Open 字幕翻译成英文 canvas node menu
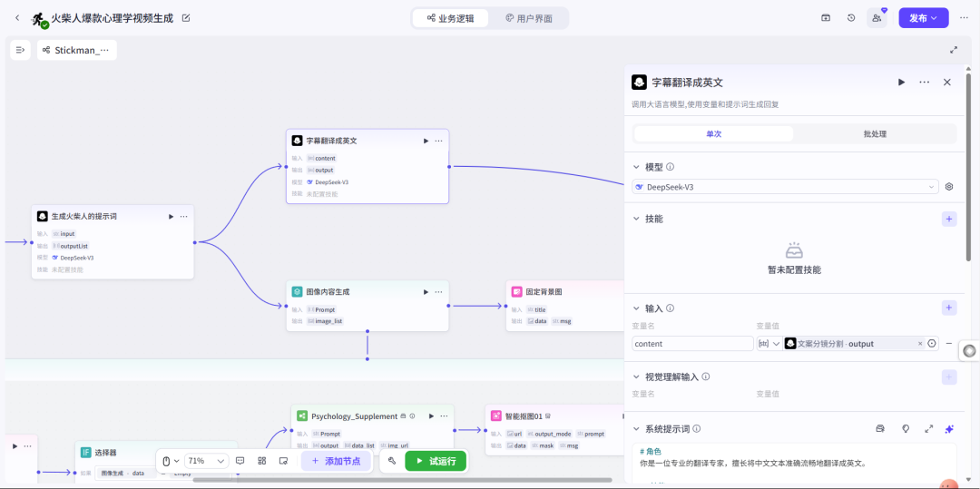 439,142
